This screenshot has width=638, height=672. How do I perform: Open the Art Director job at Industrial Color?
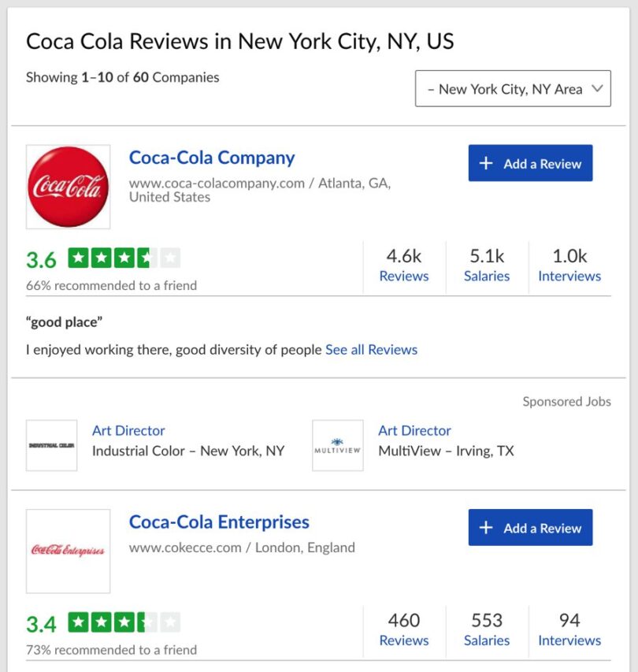pos(128,431)
